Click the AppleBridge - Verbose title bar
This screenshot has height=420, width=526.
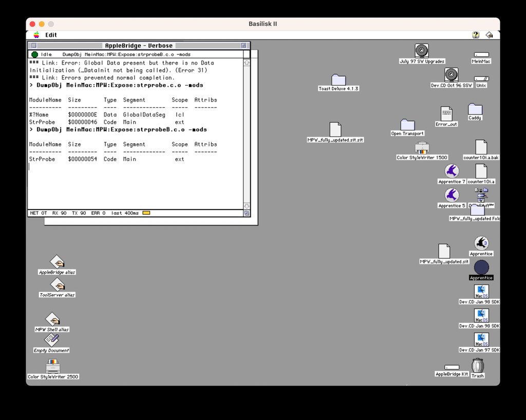139,46
